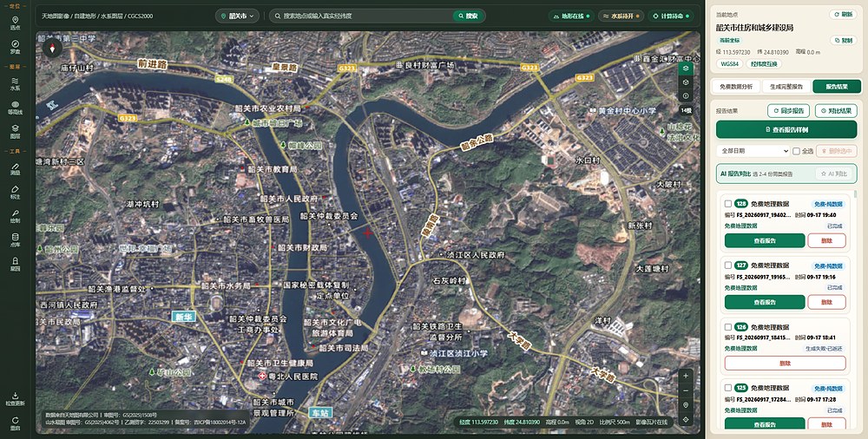Image resolution: width=868 pixels, height=439 pixels.
Task: Select the 标注 annotation tool
Action: point(15,192)
